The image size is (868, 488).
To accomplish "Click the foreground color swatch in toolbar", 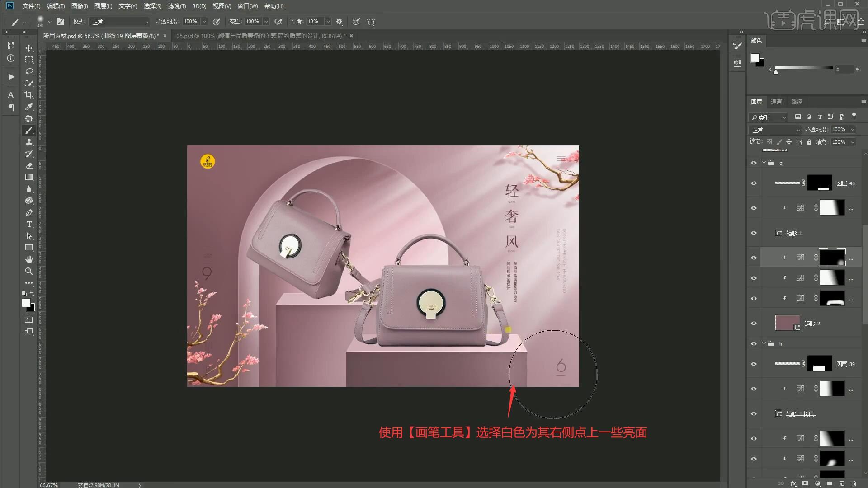I will pyautogui.click(x=26, y=303).
